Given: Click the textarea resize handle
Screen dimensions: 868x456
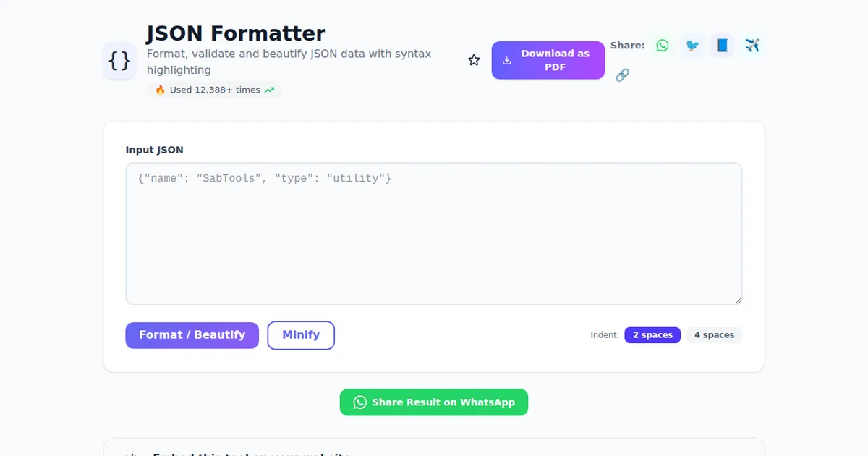Looking at the screenshot, I should coord(737,300).
